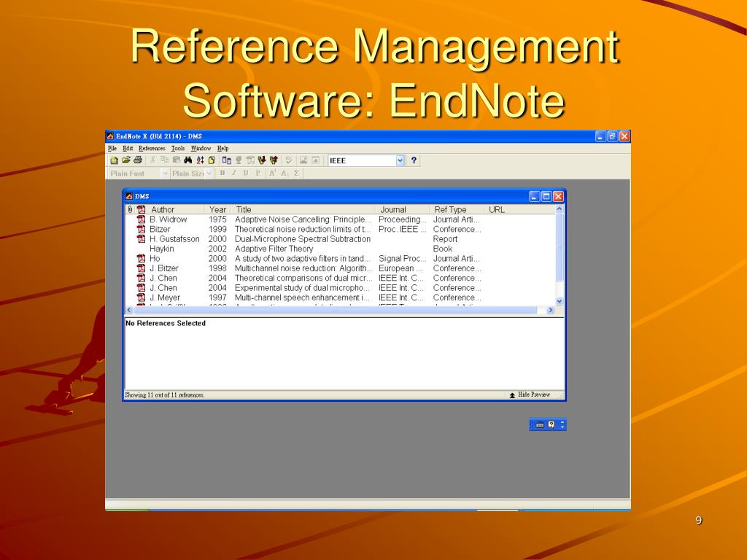The height and width of the screenshot is (560, 747).
Task: Click the online search globe icon
Action: coord(239,160)
